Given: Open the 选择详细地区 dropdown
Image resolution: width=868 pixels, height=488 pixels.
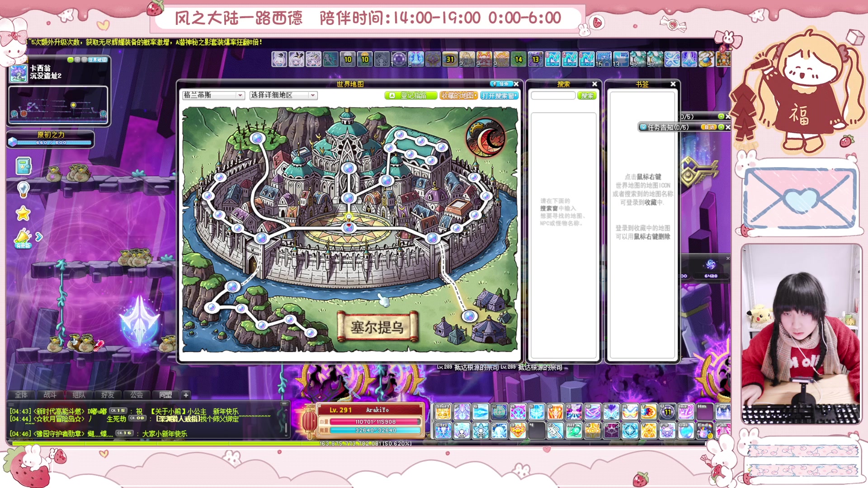Looking at the screenshot, I should click(283, 95).
